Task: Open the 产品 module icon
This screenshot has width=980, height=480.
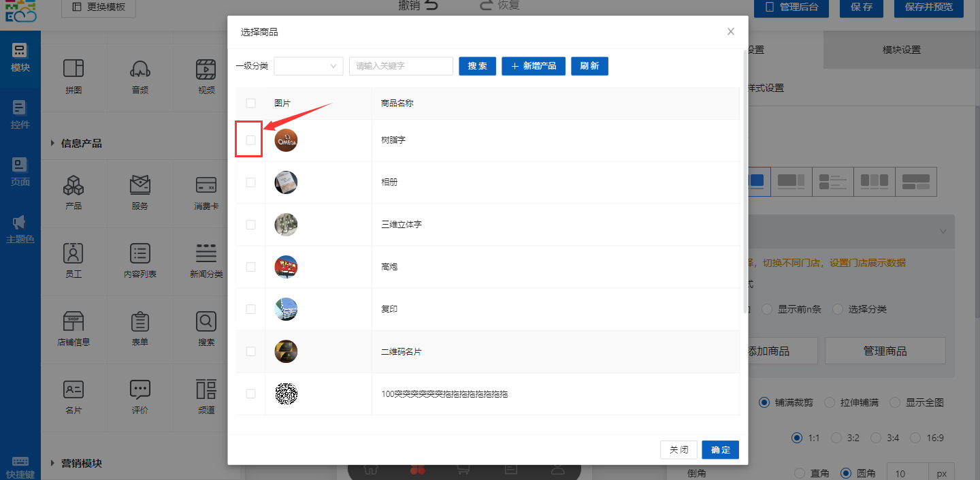Action: 73,185
